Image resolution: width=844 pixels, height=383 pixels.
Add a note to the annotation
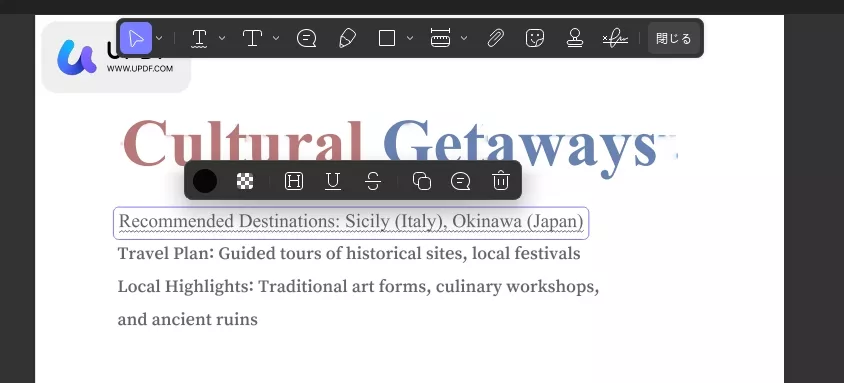460,181
